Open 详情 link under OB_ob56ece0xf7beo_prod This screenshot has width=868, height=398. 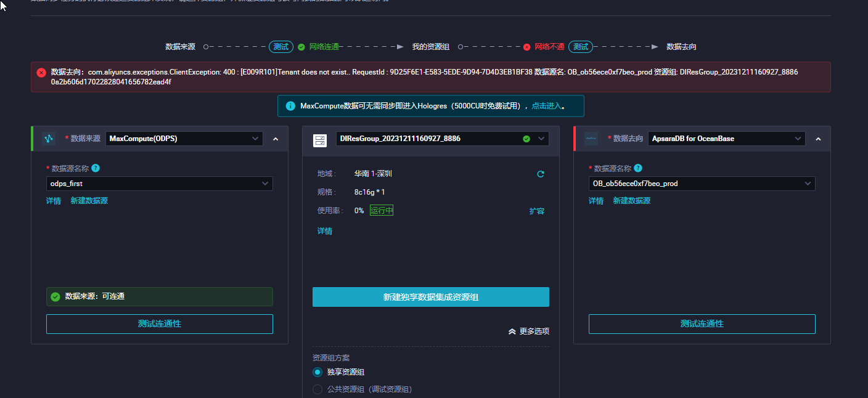tap(596, 201)
